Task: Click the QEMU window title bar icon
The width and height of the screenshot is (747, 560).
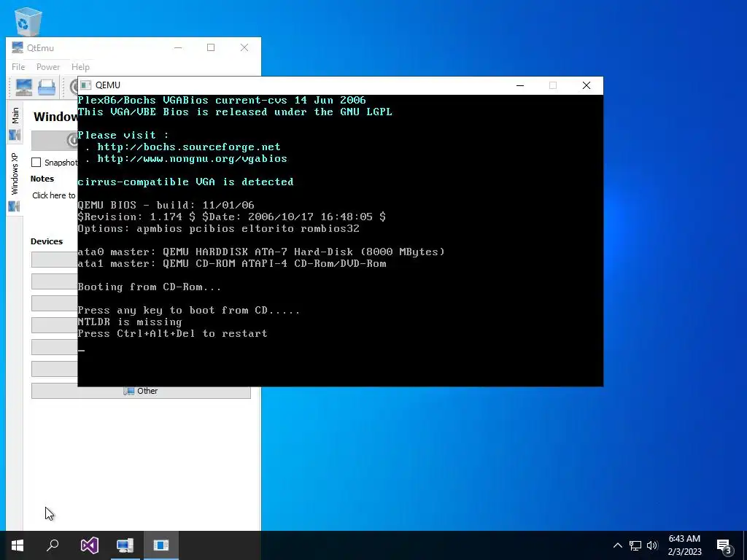Action: (x=86, y=85)
